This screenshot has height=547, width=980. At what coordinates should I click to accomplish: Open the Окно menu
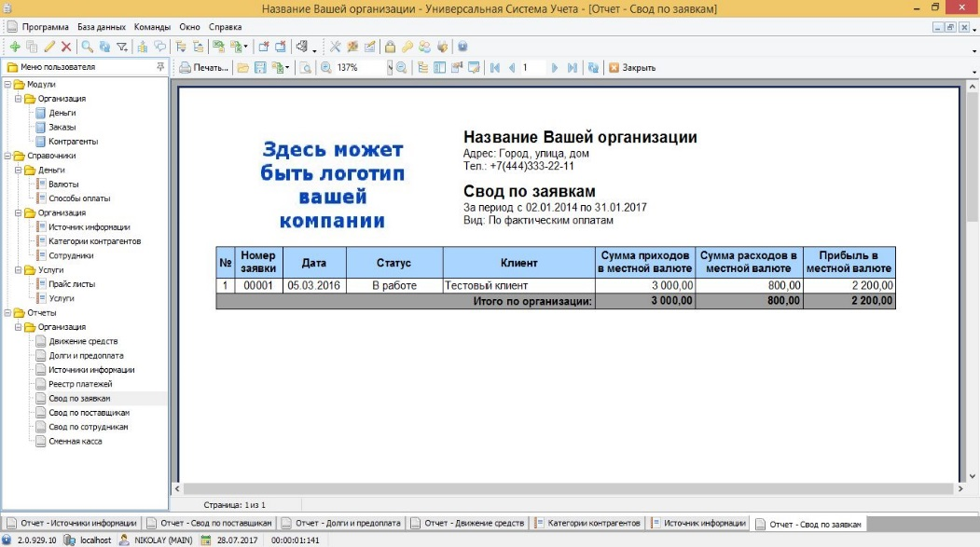coord(189,27)
